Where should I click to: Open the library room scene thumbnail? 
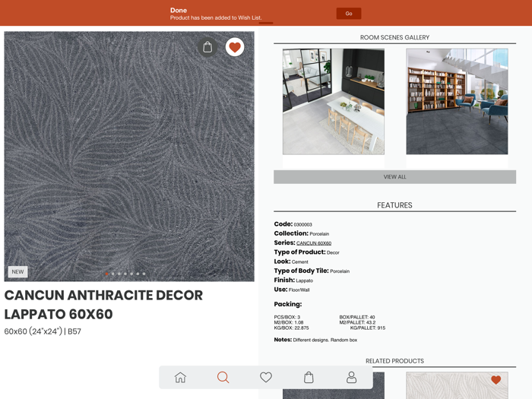pyautogui.click(x=457, y=101)
